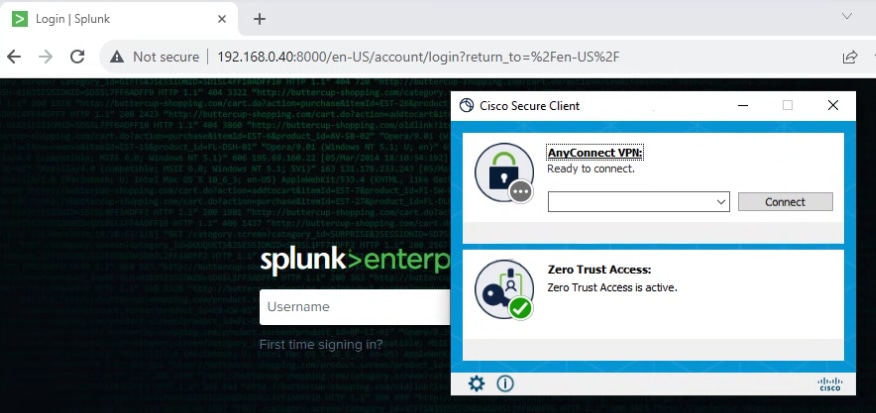Expand the VPN server dropdown

(x=721, y=202)
